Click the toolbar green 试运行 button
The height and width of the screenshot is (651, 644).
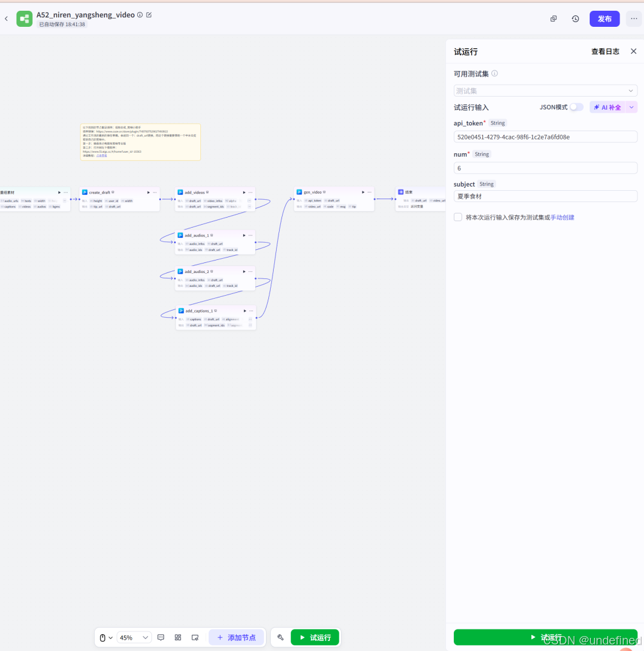click(x=315, y=637)
